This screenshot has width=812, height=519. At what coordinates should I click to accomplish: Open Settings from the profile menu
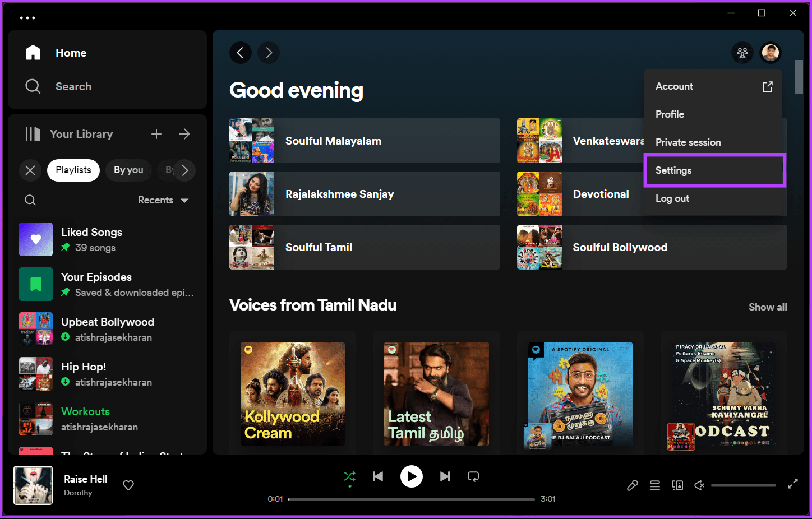714,170
